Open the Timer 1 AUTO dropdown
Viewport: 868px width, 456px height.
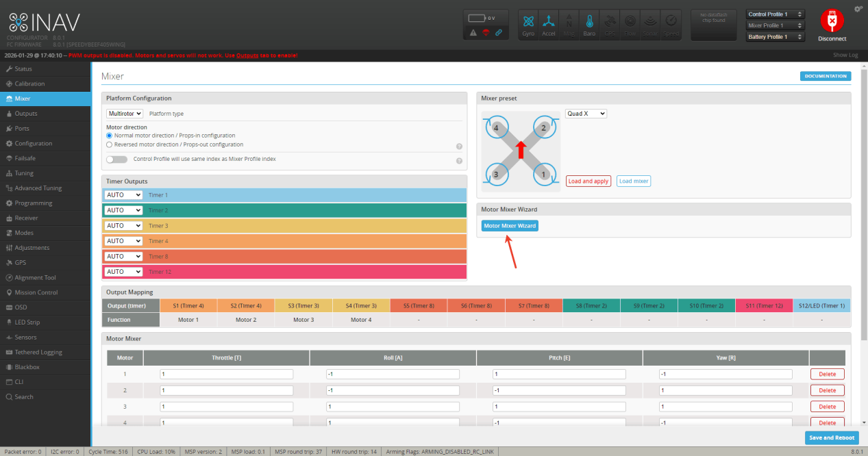[x=123, y=195]
